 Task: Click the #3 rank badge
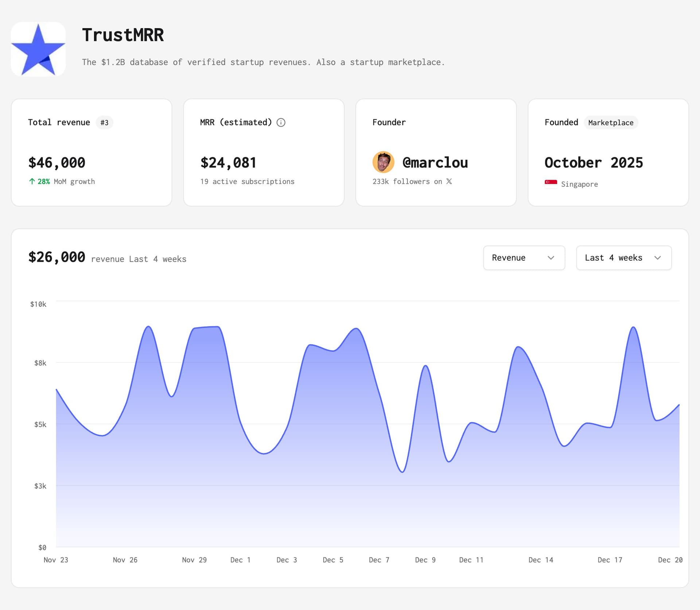coord(104,123)
